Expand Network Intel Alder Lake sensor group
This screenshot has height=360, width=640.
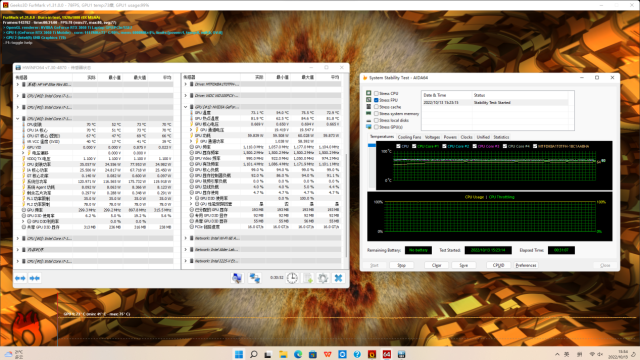186,249
